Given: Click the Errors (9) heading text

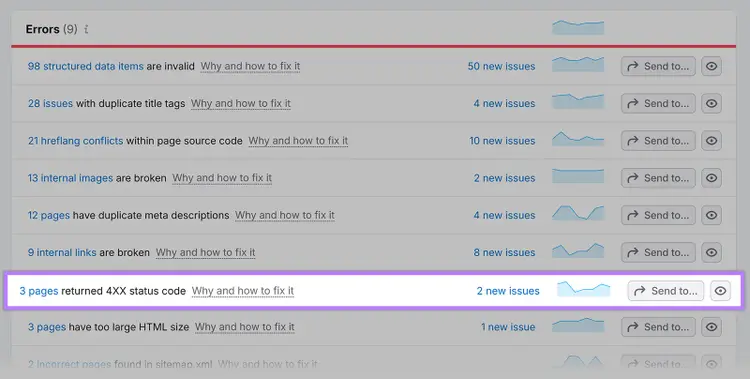Looking at the screenshot, I should pyautogui.click(x=51, y=29).
